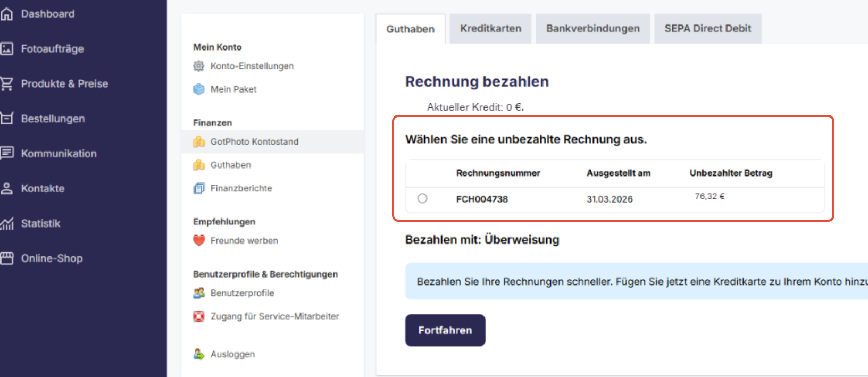Click the Produkte & Preise cart icon
The width and height of the screenshot is (868, 377).
click(6, 83)
